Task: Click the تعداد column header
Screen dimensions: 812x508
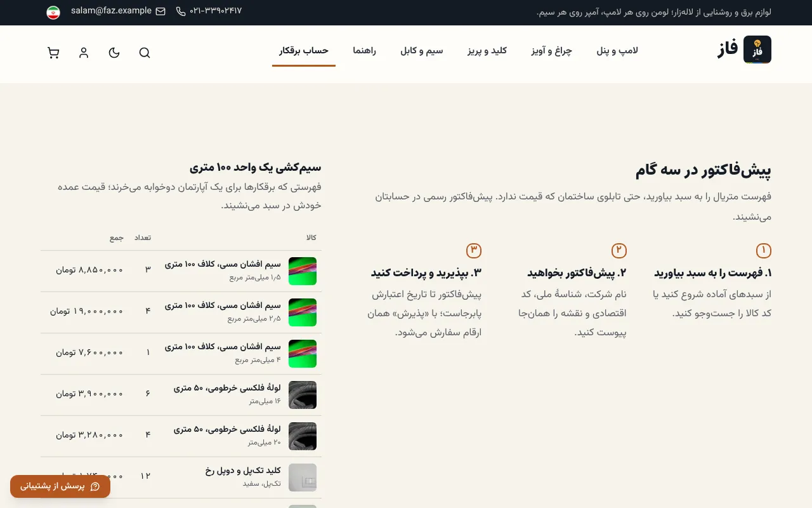Action: click(x=142, y=237)
